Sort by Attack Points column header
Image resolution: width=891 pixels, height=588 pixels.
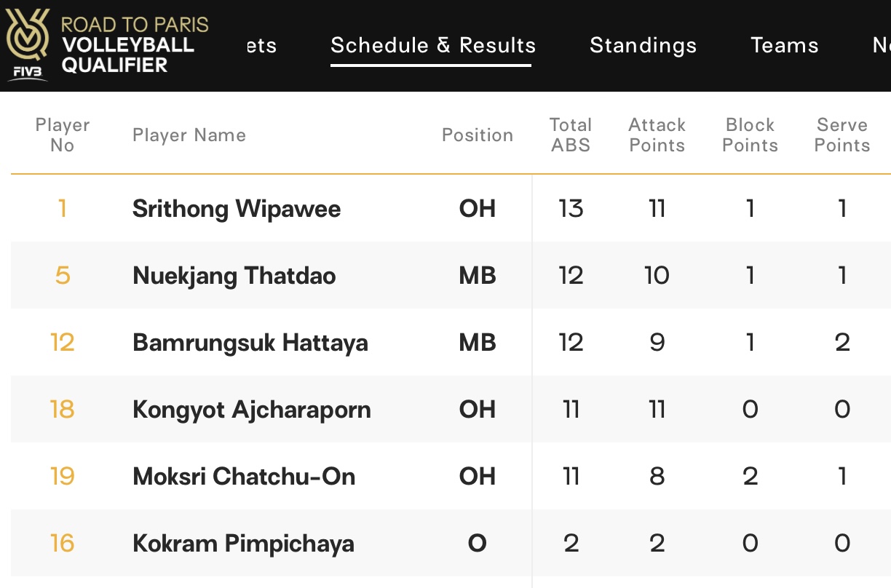[x=657, y=135]
